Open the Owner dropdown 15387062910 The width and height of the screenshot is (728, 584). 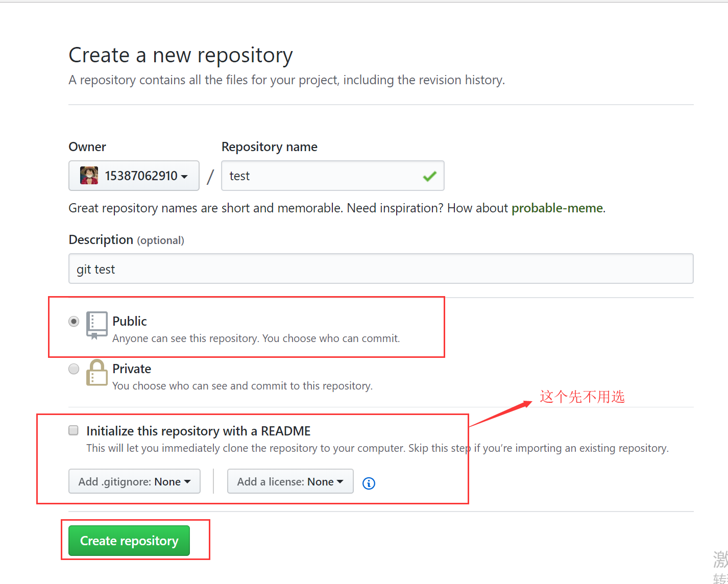coord(134,176)
